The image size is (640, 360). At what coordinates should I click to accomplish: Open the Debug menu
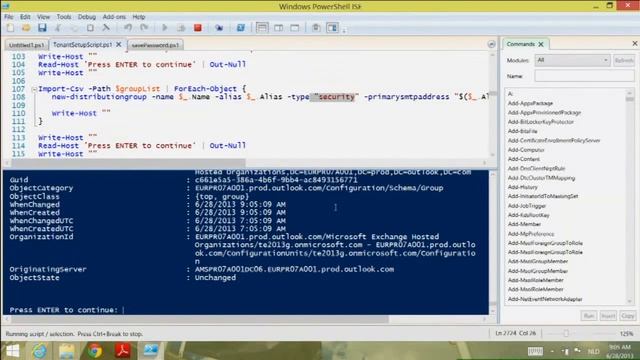coord(87,17)
